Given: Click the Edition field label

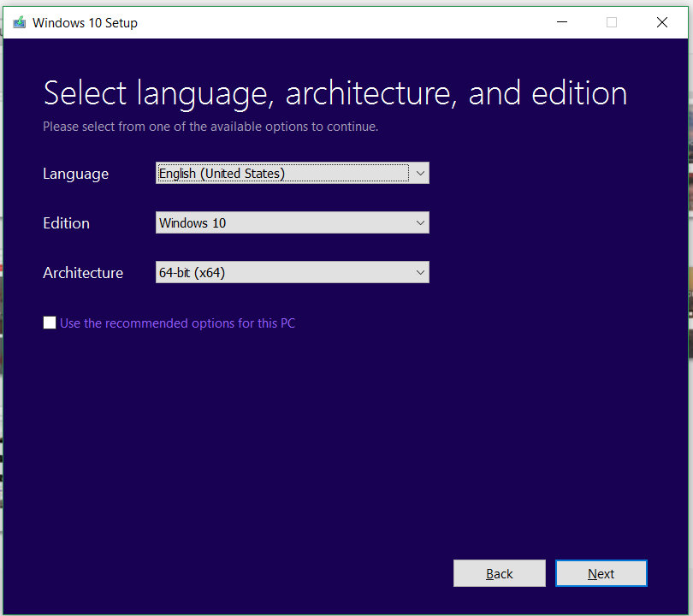Looking at the screenshot, I should coord(67,223).
